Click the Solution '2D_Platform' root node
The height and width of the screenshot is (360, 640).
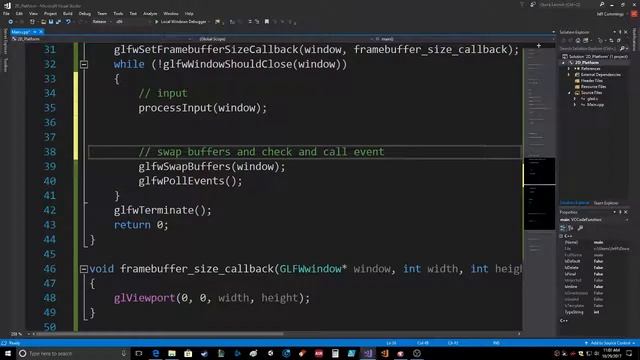click(x=595, y=57)
